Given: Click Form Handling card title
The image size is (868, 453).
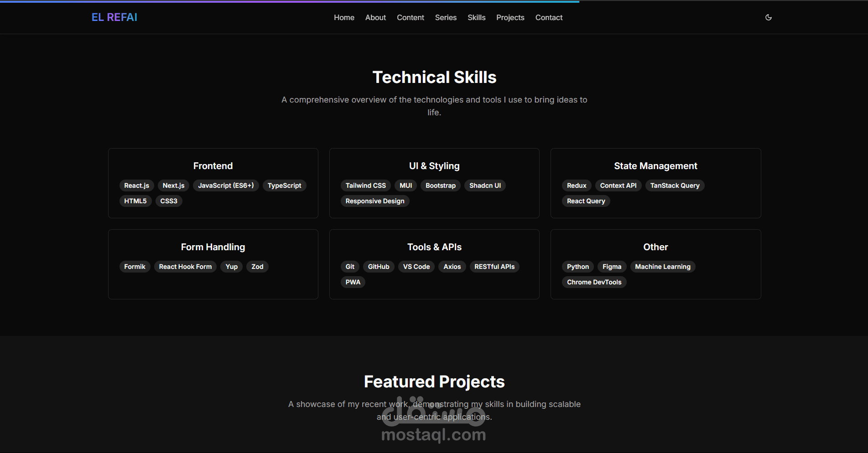Looking at the screenshot, I should click(213, 247).
